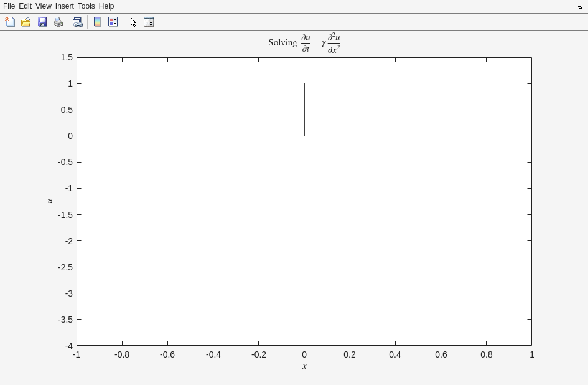
Task: Click the heat equation plot title
Action: pyautogui.click(x=304, y=43)
